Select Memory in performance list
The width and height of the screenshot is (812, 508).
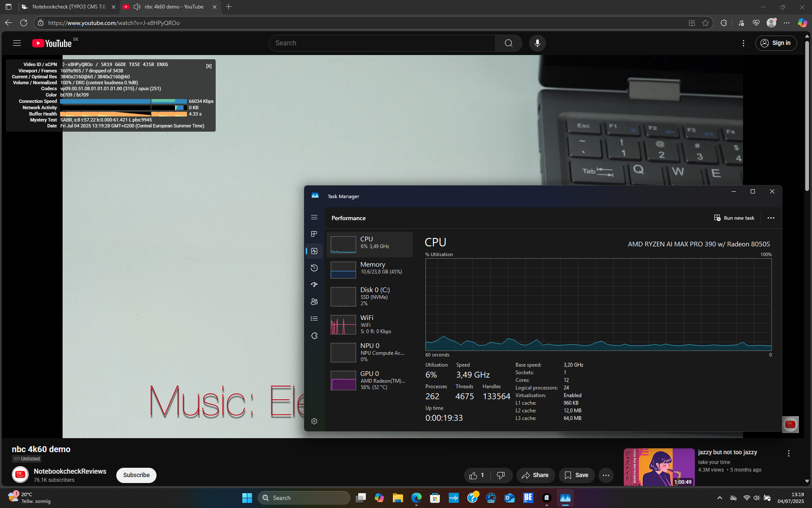click(x=369, y=270)
